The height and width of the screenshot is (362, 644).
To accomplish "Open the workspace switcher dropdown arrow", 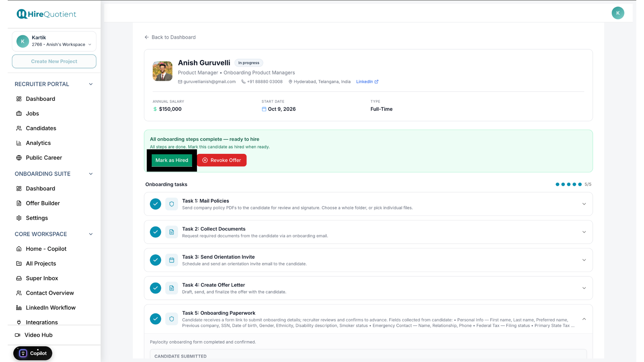I will click(90, 45).
